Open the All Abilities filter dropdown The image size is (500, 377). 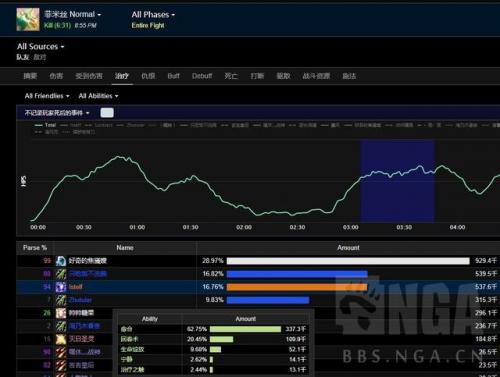(98, 96)
